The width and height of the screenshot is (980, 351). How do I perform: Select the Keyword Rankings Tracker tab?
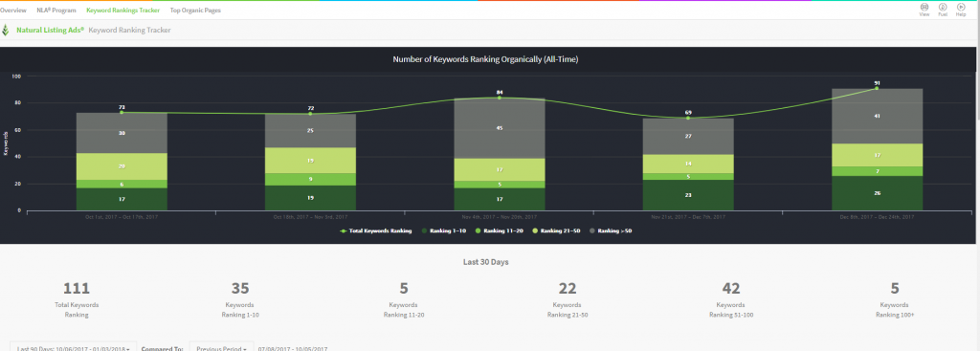(122, 11)
